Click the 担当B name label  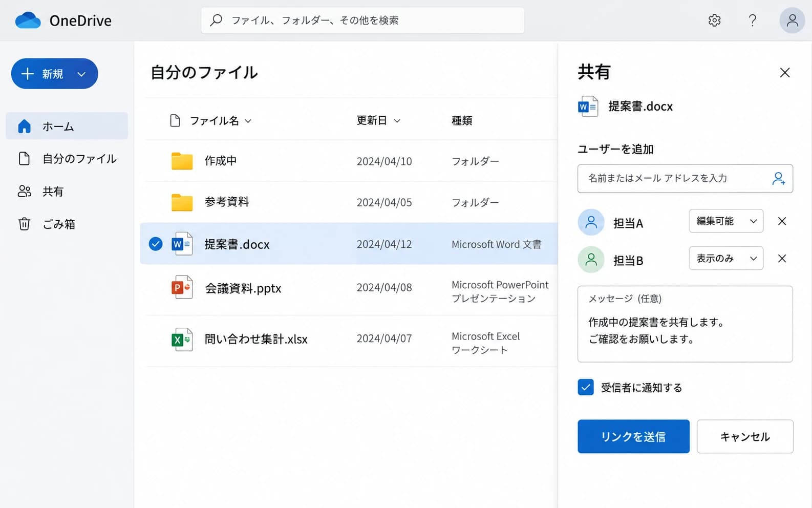pyautogui.click(x=628, y=261)
